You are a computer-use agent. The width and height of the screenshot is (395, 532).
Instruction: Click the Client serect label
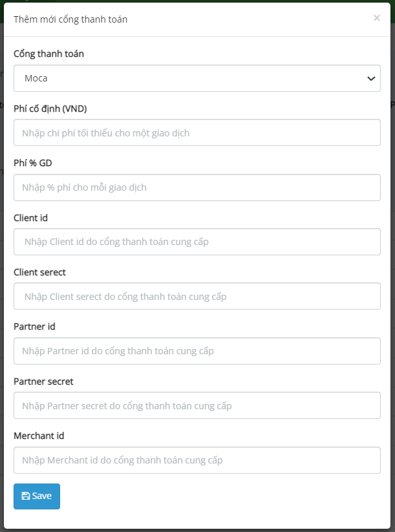[x=39, y=272]
